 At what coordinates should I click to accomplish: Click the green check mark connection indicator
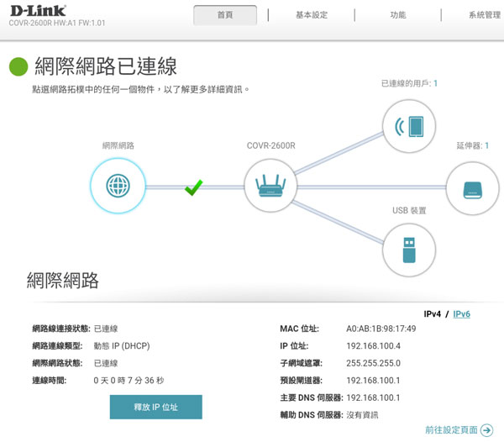[193, 187]
